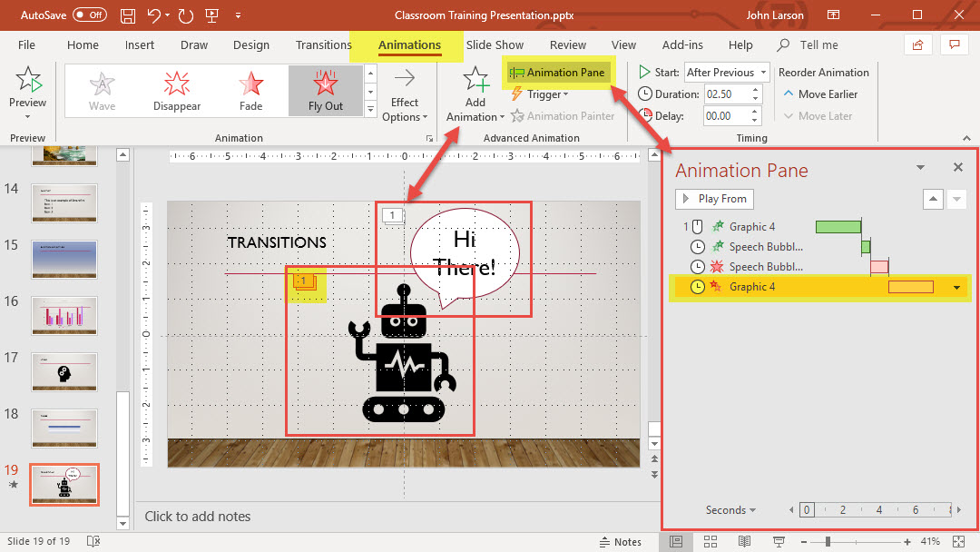Screen dimensions: 980x552
Task: Click the Play From button
Action: pyautogui.click(x=714, y=199)
